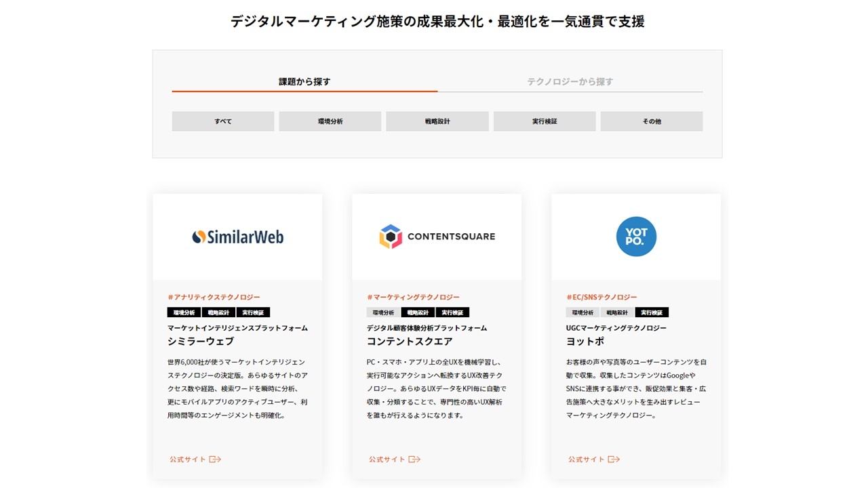
Task: Filter by 実行検証 category button
Action: 545,121
